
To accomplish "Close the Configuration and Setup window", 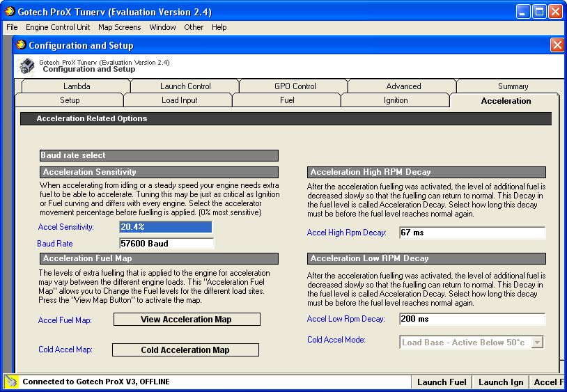I will coord(557,45).
